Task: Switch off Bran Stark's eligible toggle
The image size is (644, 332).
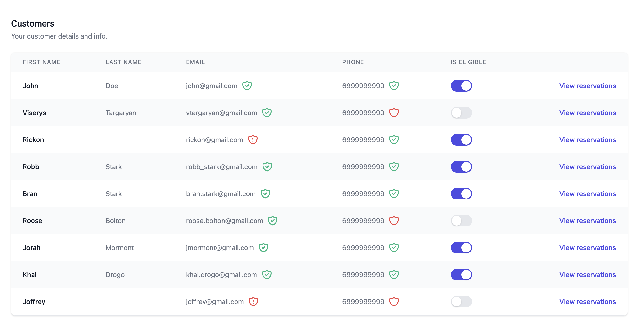Action: coord(461,194)
